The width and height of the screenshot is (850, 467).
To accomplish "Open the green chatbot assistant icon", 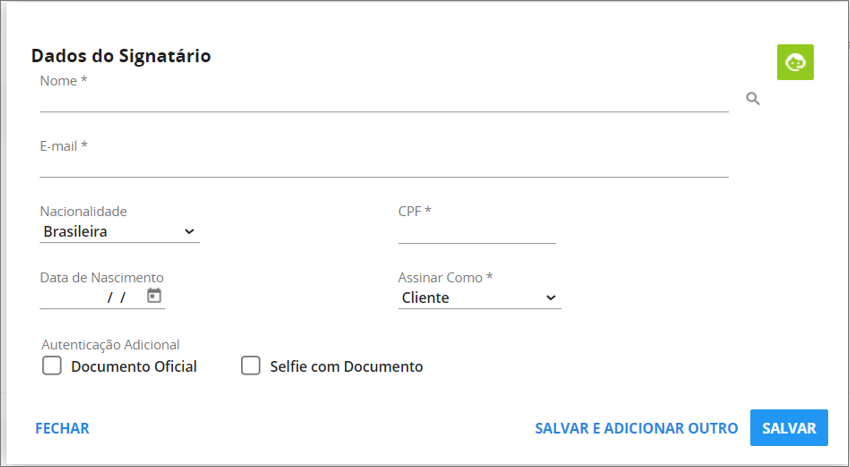I will point(795,62).
